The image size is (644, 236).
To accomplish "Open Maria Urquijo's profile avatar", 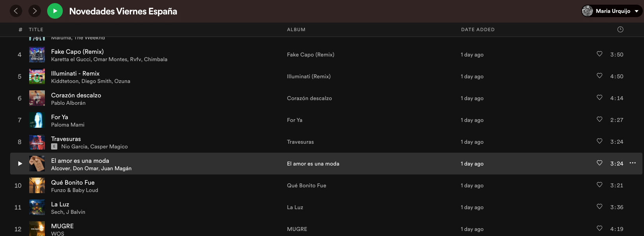I will 587,11.
